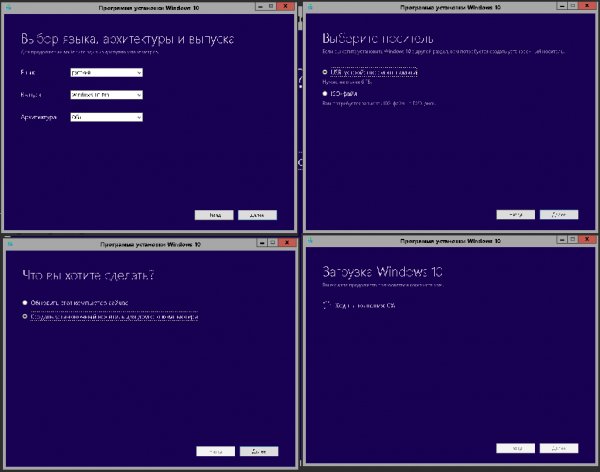Close the language selection window
The image size is (600, 472).
point(285,6)
